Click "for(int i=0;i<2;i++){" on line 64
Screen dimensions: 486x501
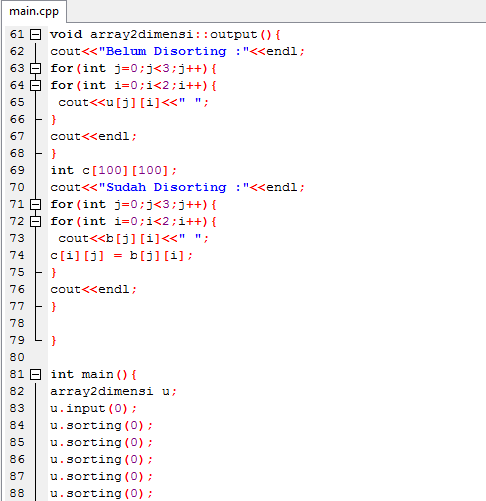point(133,85)
